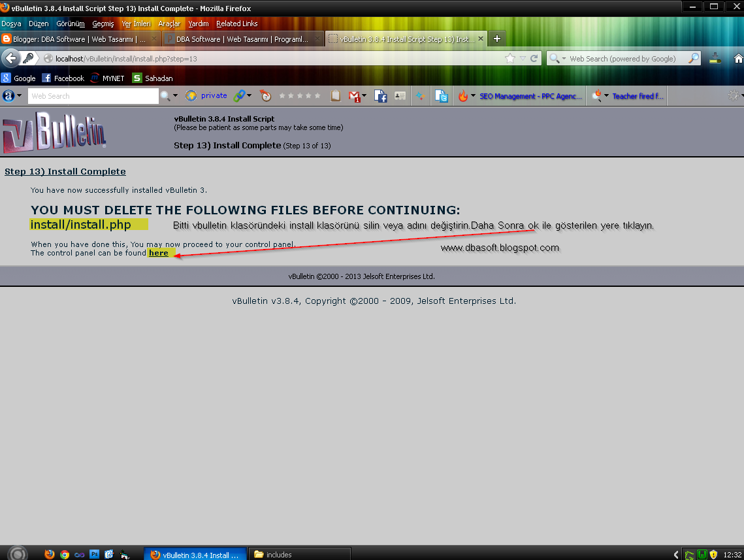Expand the chain link icon dropdown

(x=249, y=96)
